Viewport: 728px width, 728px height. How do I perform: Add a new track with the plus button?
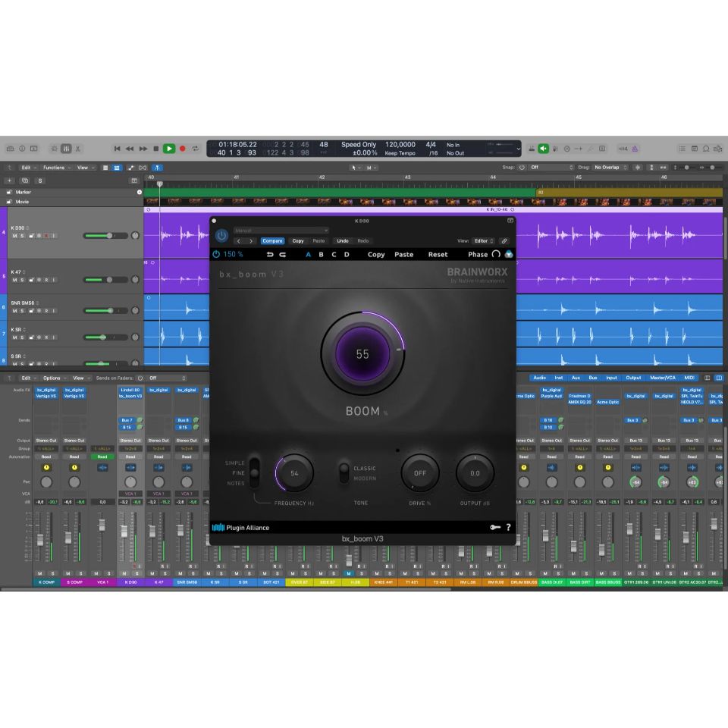coord(9,180)
